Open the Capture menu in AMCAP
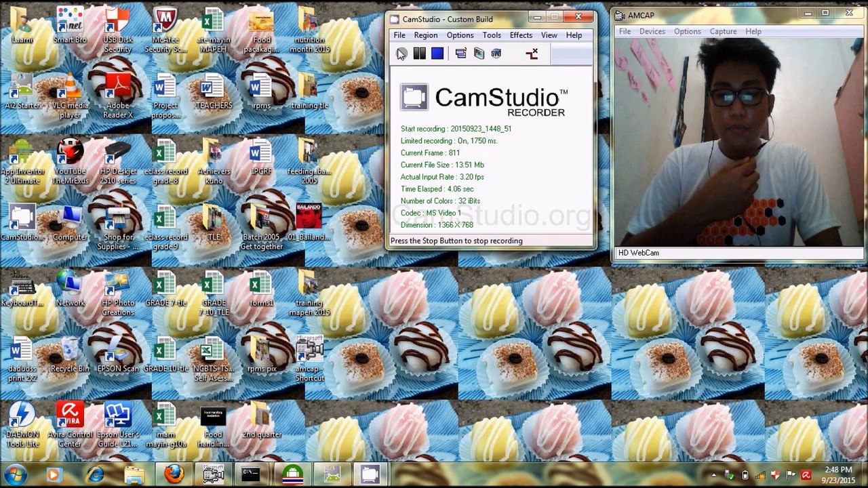 pos(723,31)
